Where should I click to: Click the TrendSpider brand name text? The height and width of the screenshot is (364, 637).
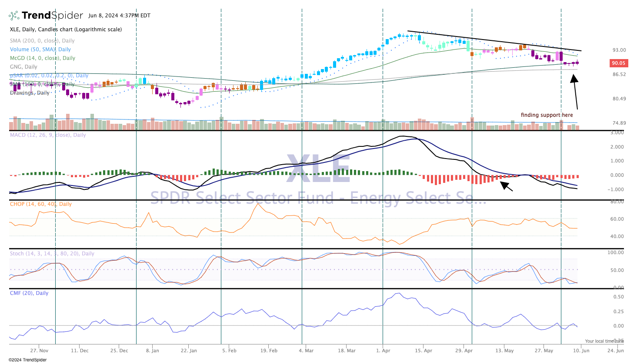coord(52,16)
